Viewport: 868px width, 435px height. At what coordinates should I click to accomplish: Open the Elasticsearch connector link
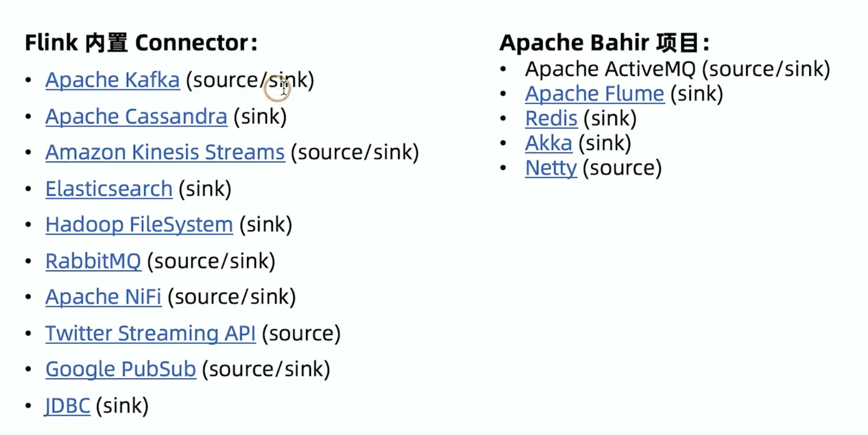coord(109,189)
